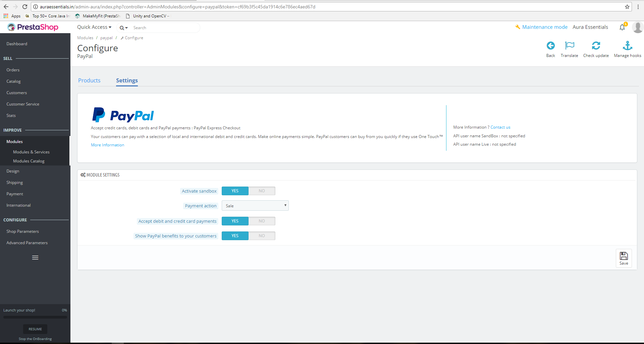
Task: Open Customer Service in the sidebar
Action: click(x=23, y=104)
